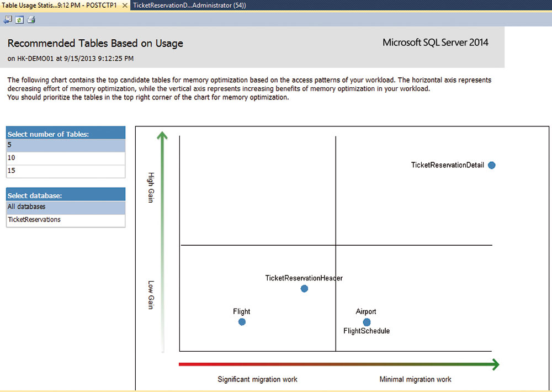The height and width of the screenshot is (392, 552).
Task: Navigate back in the report viewer
Action: point(8,19)
